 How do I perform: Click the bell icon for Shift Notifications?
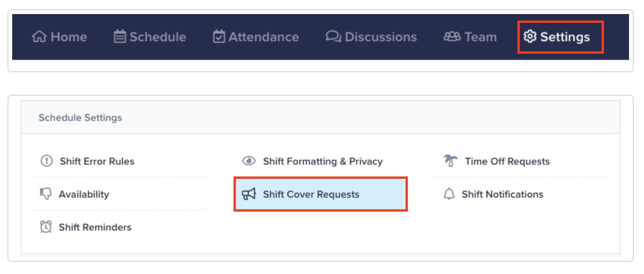coord(449,194)
